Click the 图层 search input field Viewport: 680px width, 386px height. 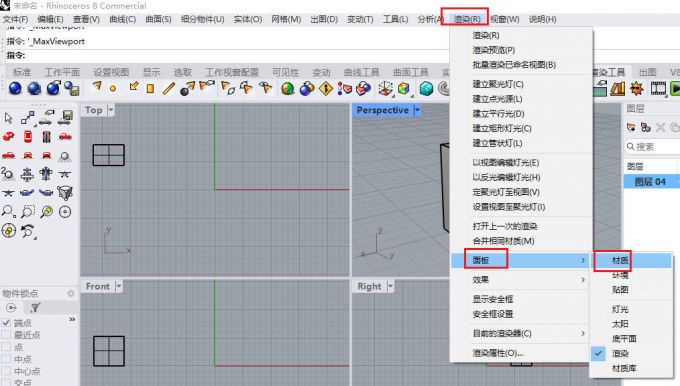pos(652,147)
